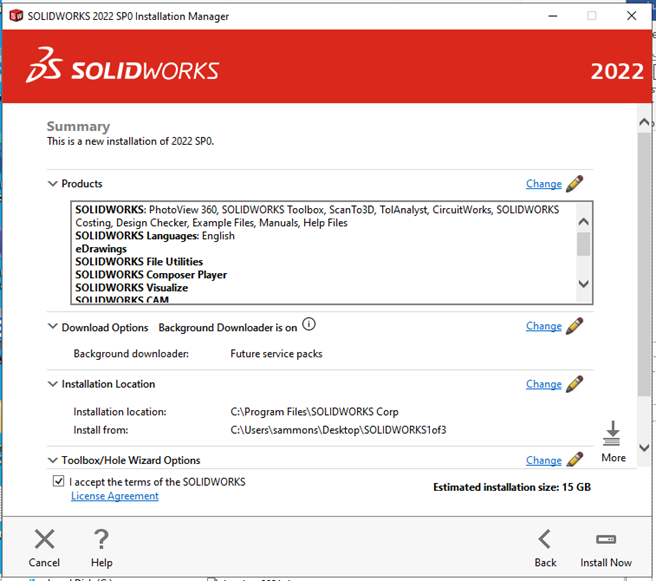Screen dimensions: 656x581
Task: Open the License Agreement link
Action: point(115,496)
